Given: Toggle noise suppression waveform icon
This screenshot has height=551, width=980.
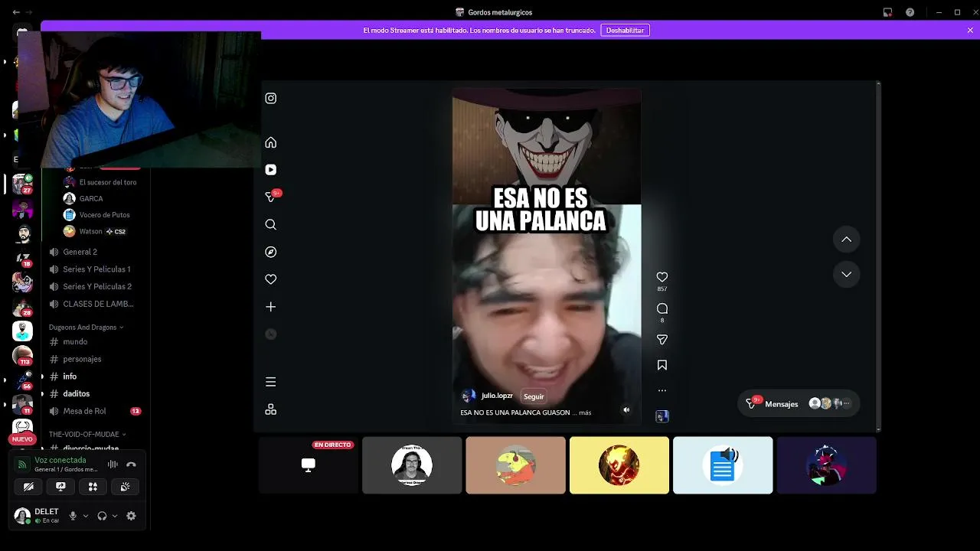Looking at the screenshot, I should (x=113, y=464).
